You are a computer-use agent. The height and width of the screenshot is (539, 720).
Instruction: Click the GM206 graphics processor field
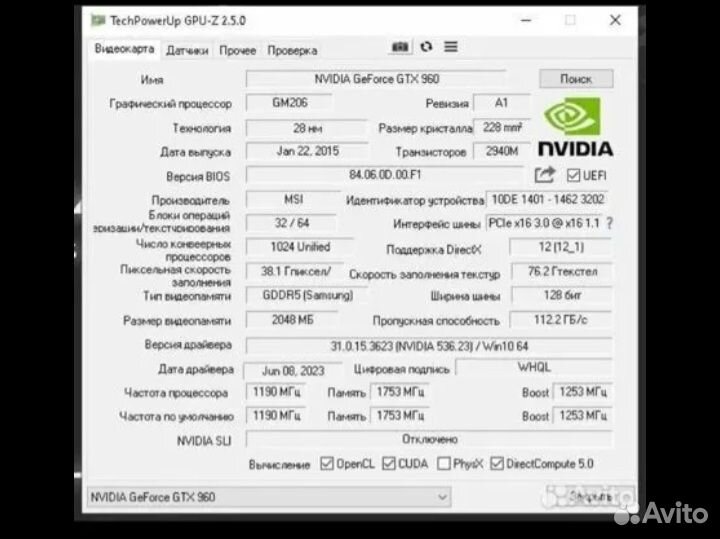(289, 102)
